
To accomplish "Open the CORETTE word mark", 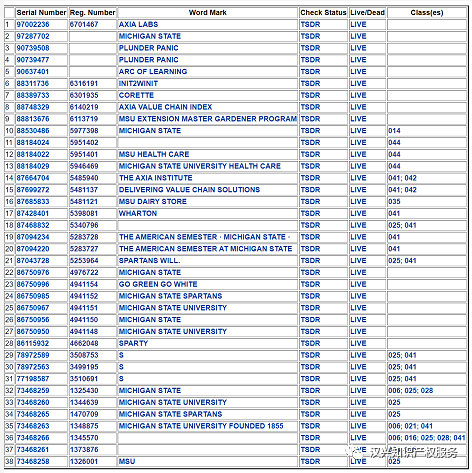I will [136, 95].
